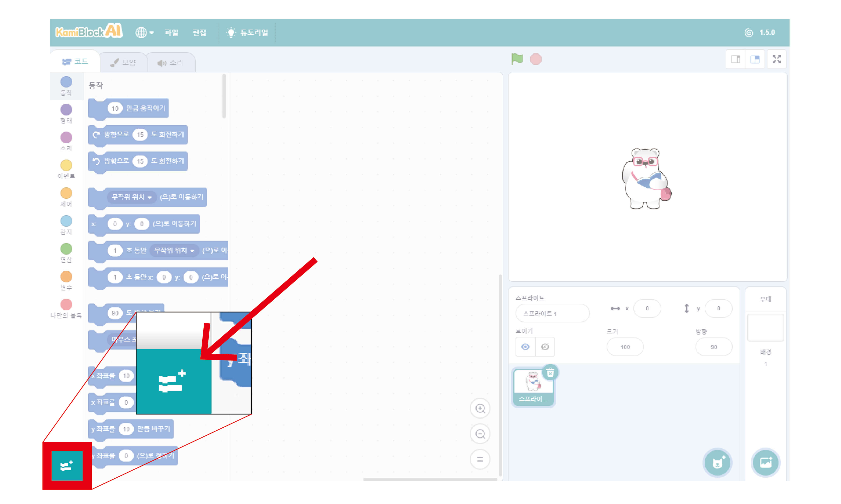
Task: Open the add extension button at bottom left
Action: pos(67,466)
